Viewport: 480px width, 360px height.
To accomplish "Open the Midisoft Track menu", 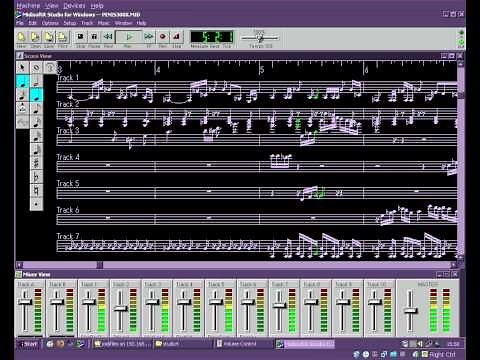I will (x=87, y=23).
